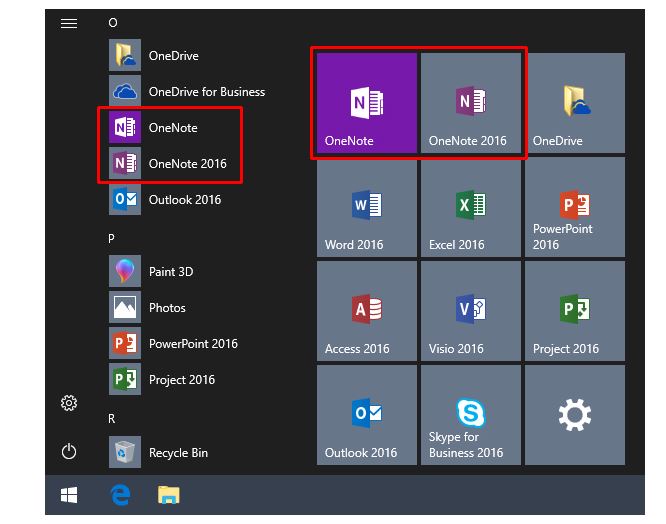Launch OneNote 2016 from the app list

[168, 163]
